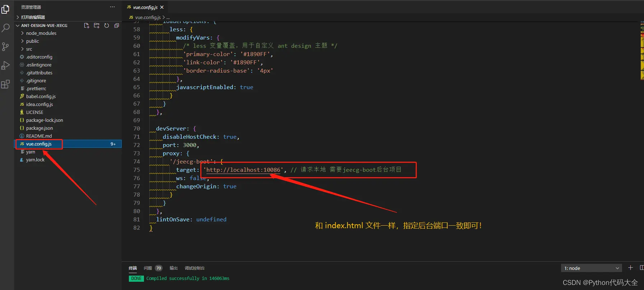Click line number 70 in the gutter
Screen dimensions: 644x290
136,129
